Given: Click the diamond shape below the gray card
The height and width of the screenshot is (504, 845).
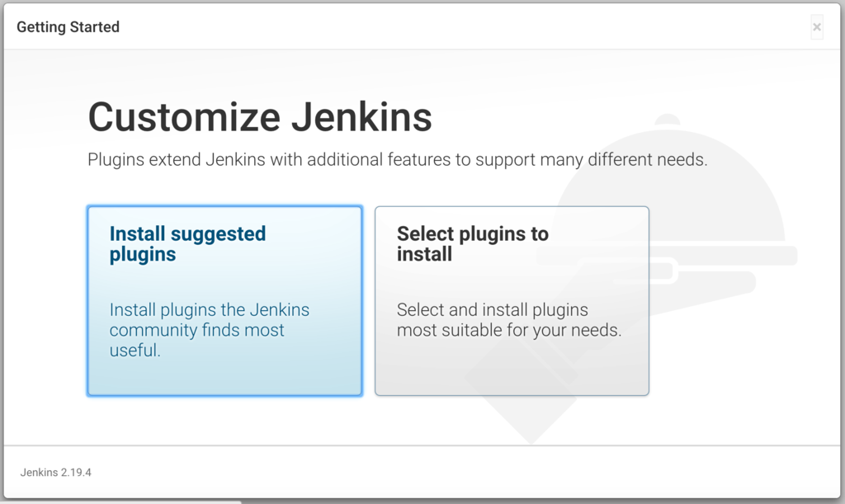Looking at the screenshot, I should pos(531,420).
